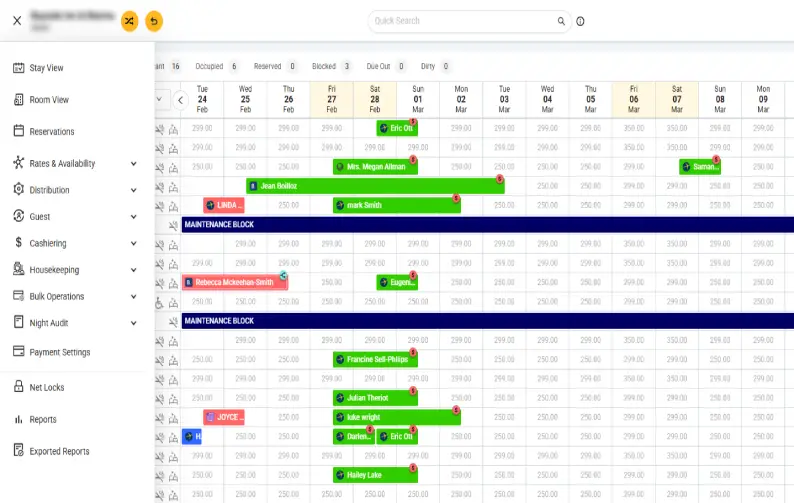This screenshot has height=503, width=794.
Task: Open Francine Sell-Philippe's booking
Action: [375, 359]
